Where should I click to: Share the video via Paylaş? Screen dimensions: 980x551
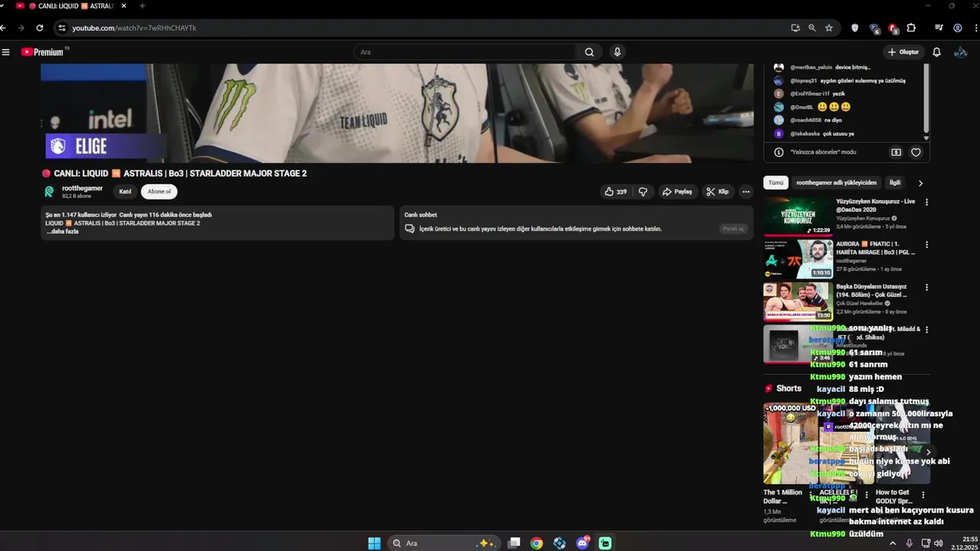(x=678, y=191)
